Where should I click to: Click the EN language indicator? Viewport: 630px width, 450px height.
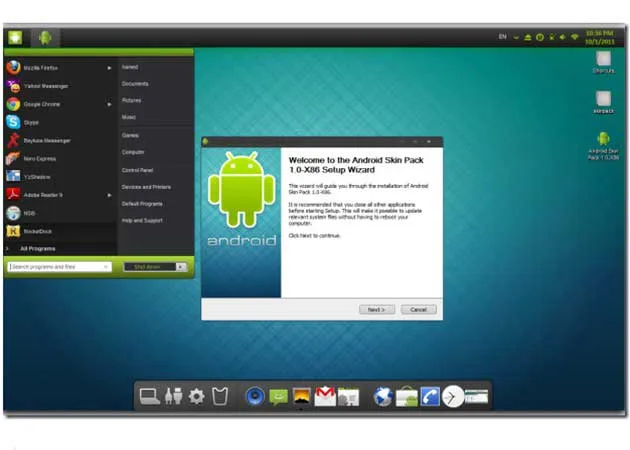[502, 37]
